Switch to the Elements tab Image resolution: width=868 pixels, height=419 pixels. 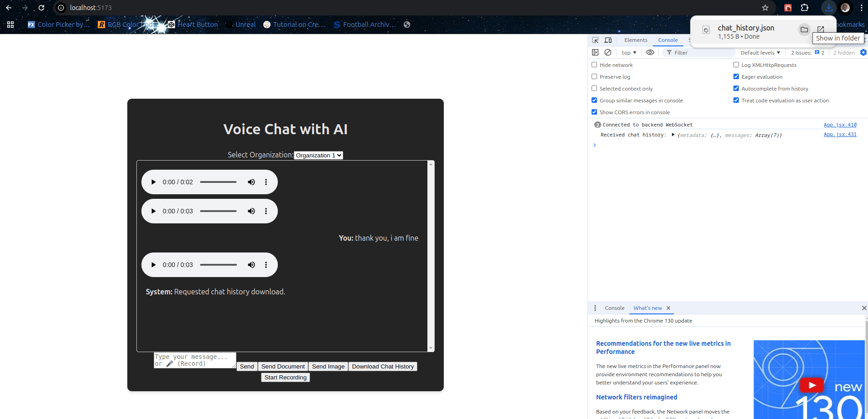tap(635, 40)
